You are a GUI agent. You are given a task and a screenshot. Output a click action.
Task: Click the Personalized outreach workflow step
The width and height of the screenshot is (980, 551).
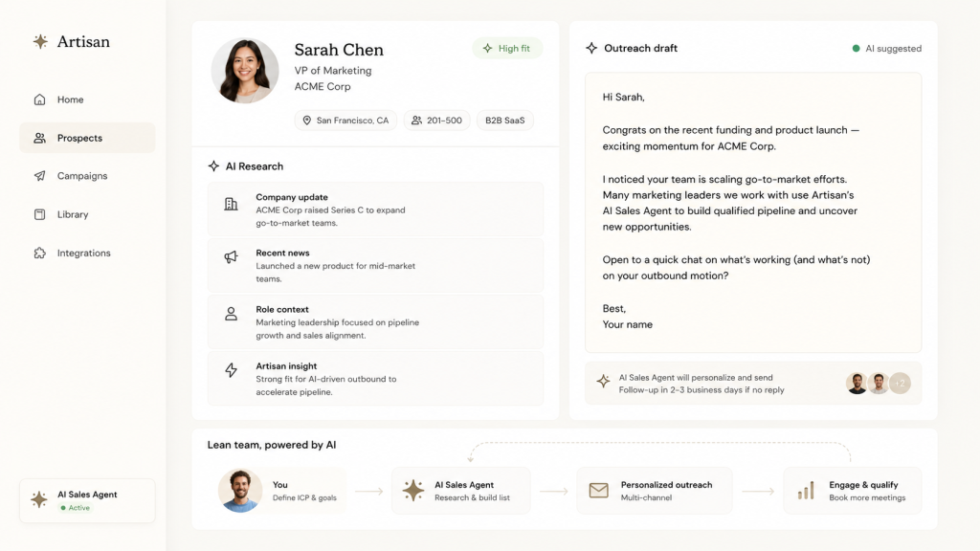point(654,491)
